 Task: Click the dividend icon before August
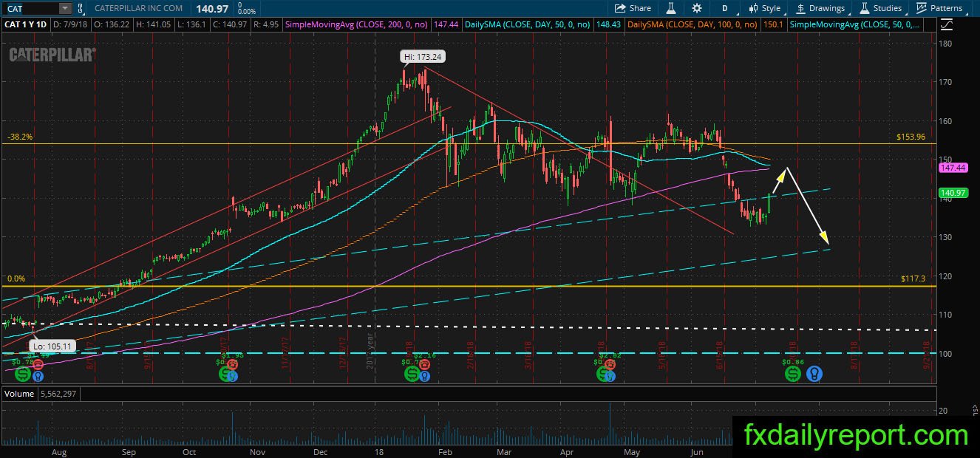click(23, 375)
